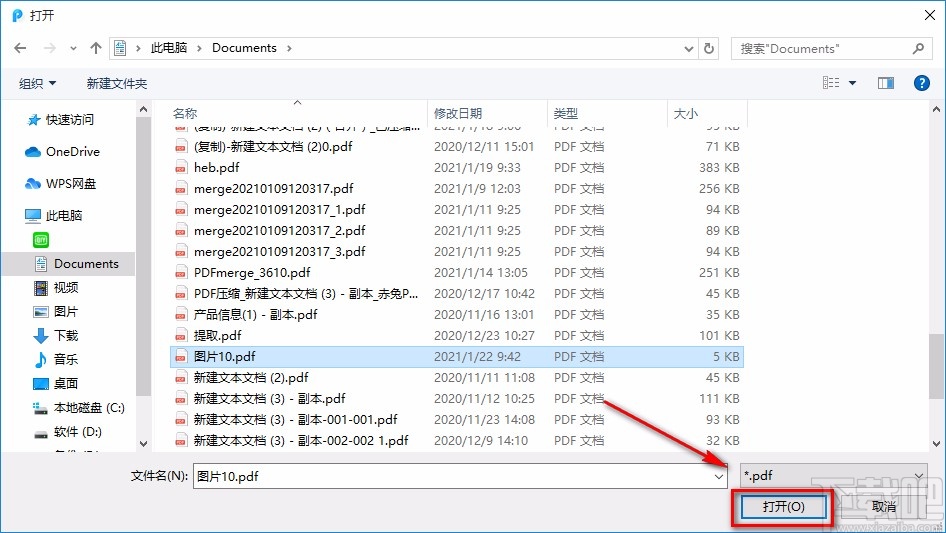Viewport: 946px width, 533px height.
Task: Select 新建文本文档 (3) - 副本.pdf
Action: 457,399
